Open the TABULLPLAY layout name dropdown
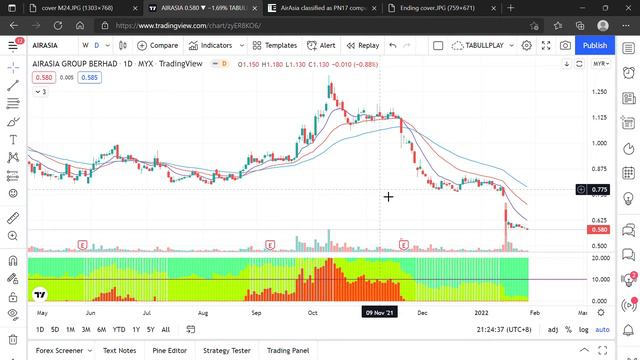Image resolution: width=640 pixels, height=360 pixels. 483,45
